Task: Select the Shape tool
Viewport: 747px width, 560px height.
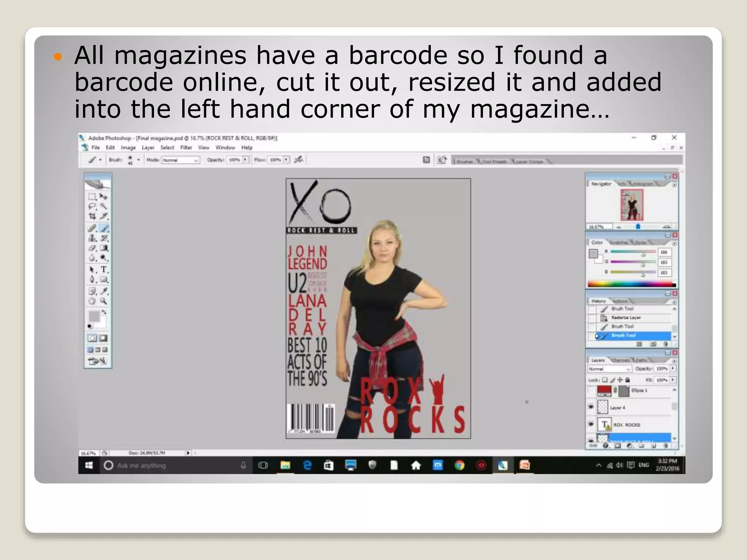Action: [x=104, y=280]
